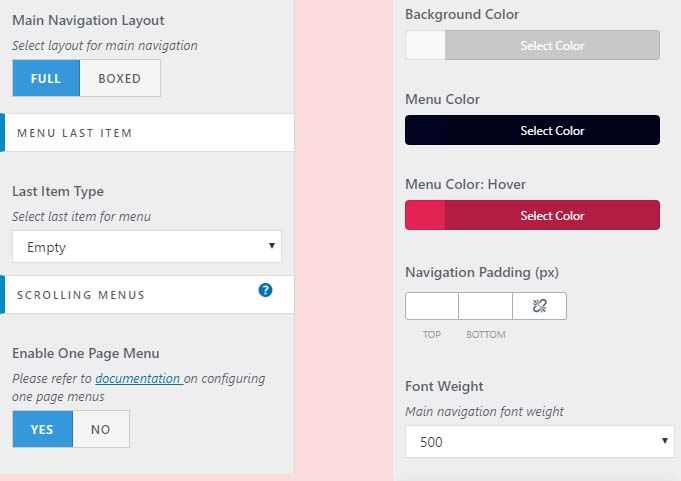Open the documentation link
This screenshot has width=681, height=481.
pyautogui.click(x=138, y=379)
